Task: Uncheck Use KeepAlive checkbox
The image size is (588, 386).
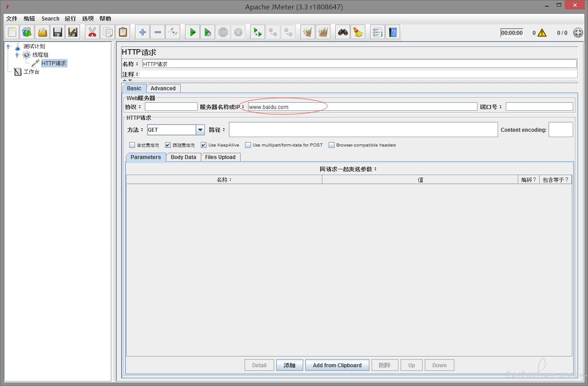Action: (203, 145)
